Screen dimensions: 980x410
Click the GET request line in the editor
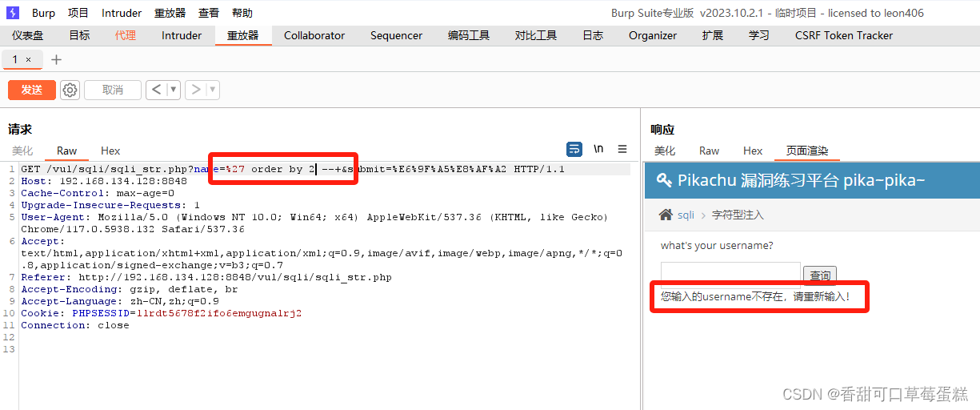(293, 169)
